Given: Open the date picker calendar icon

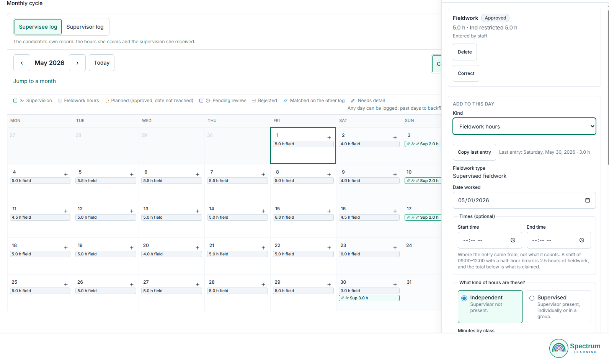Looking at the screenshot, I should click(588, 200).
